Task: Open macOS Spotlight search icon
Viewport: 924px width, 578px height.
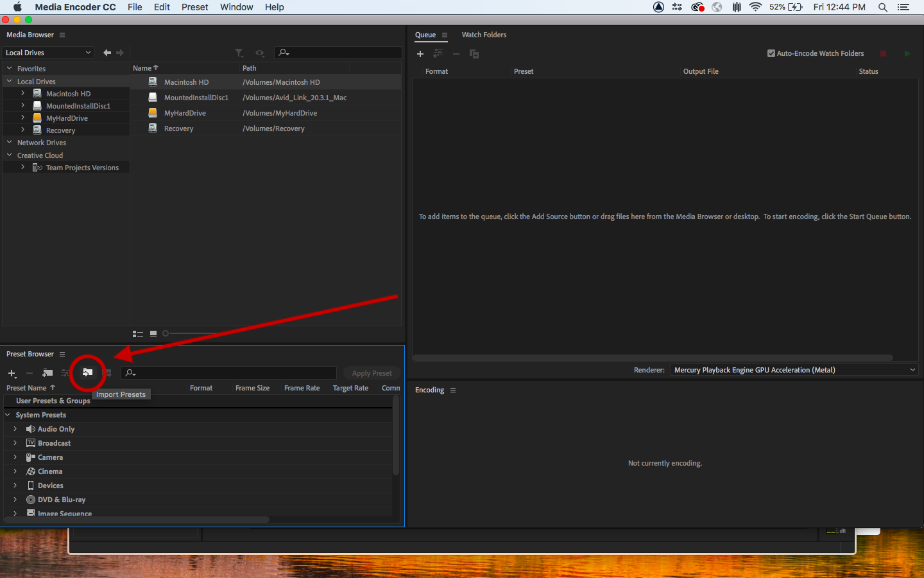Action: 883,7
